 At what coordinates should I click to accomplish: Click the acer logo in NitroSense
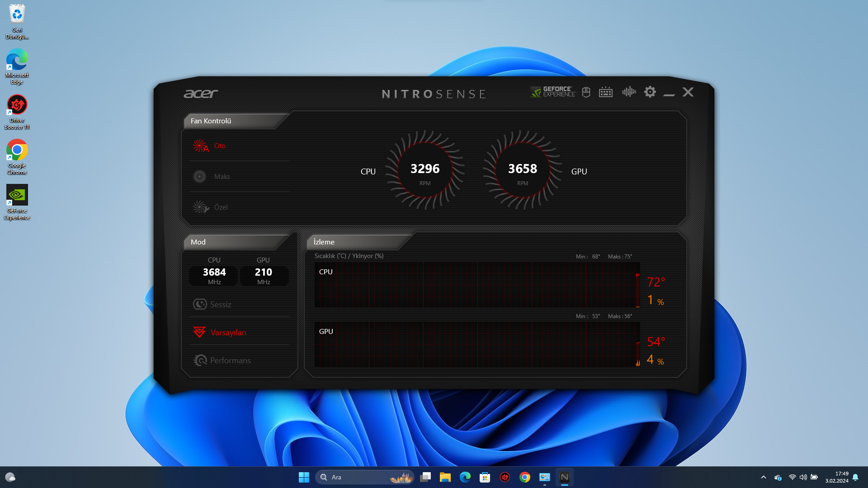pos(201,94)
